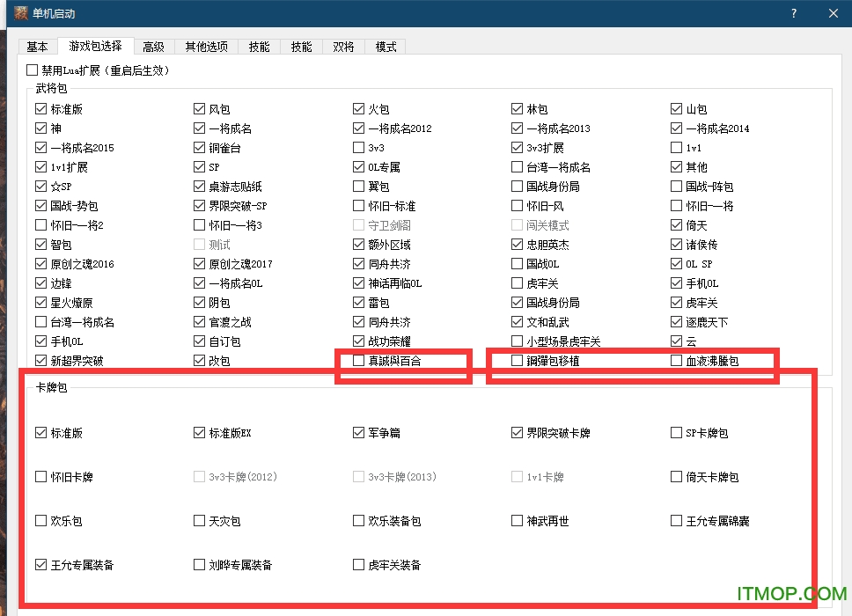Uncheck 一将成名2015 pack
This screenshot has width=852, height=616.
[40, 148]
